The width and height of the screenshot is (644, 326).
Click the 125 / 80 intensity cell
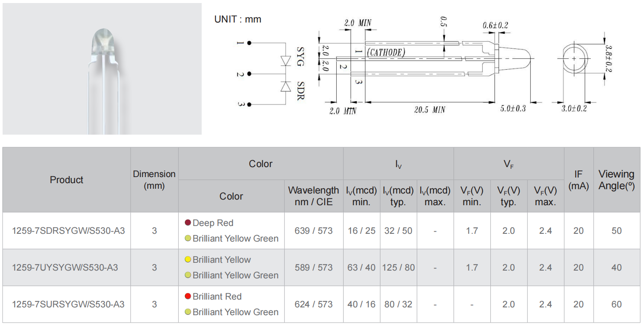tap(398, 268)
